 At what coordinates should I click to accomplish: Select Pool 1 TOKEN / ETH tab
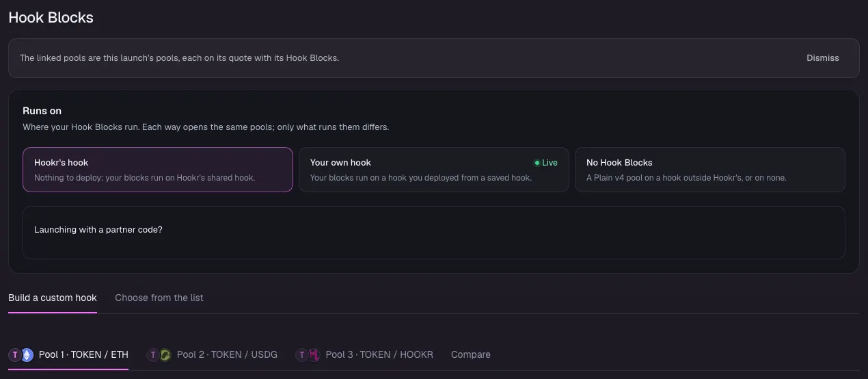(68, 355)
